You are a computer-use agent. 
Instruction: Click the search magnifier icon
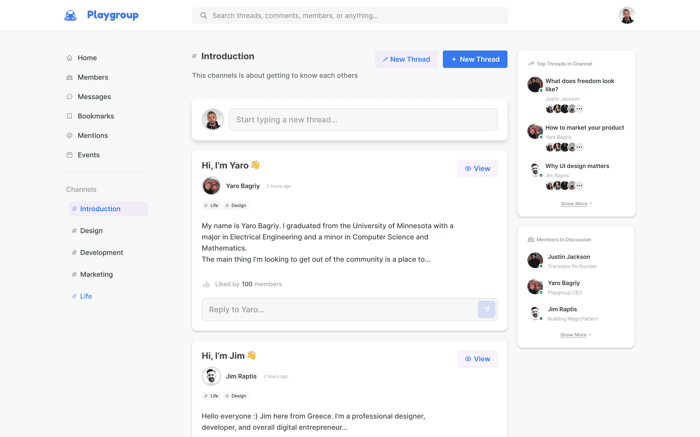pos(204,16)
